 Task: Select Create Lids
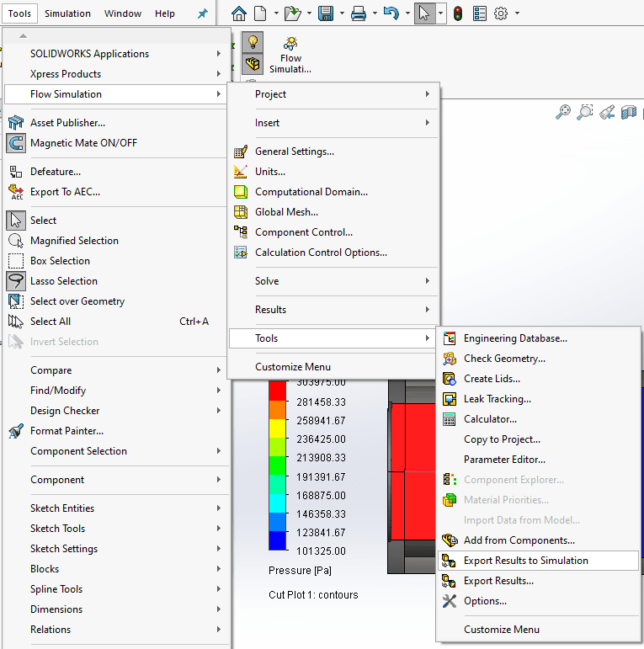tap(538, 379)
